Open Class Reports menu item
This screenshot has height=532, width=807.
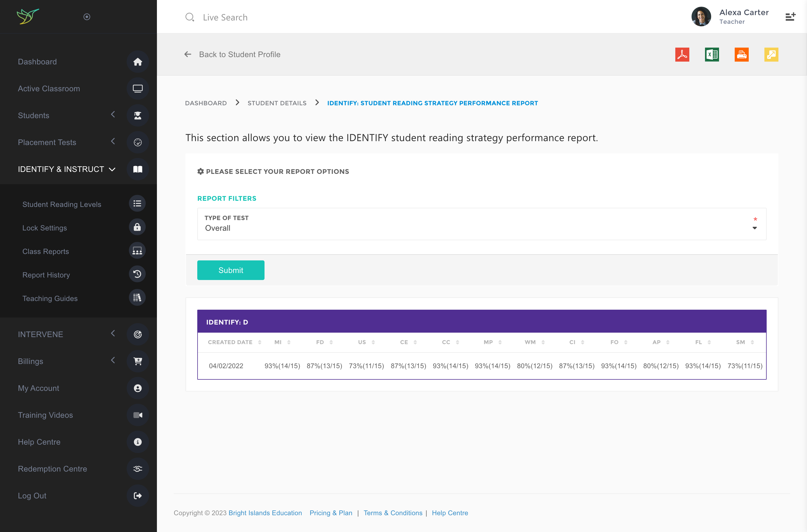pos(45,251)
